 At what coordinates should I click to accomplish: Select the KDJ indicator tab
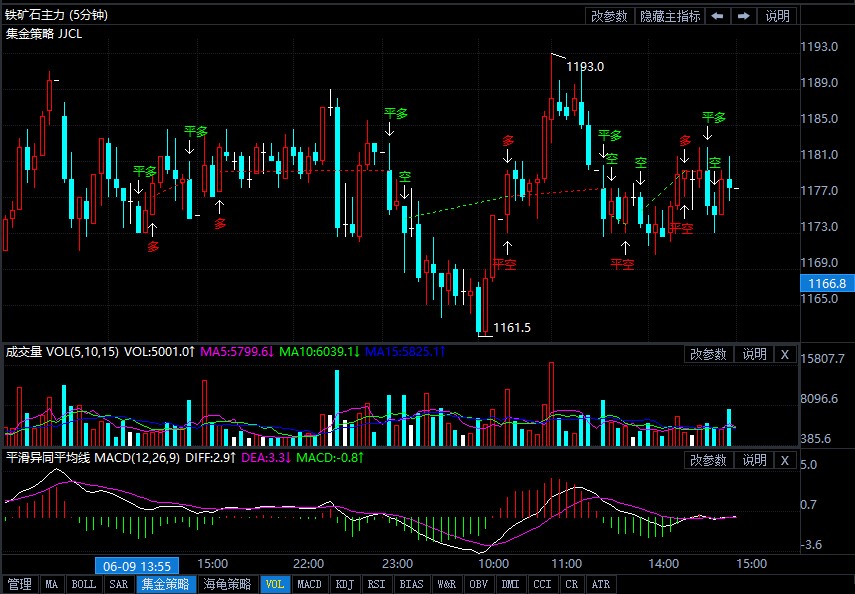(344, 584)
